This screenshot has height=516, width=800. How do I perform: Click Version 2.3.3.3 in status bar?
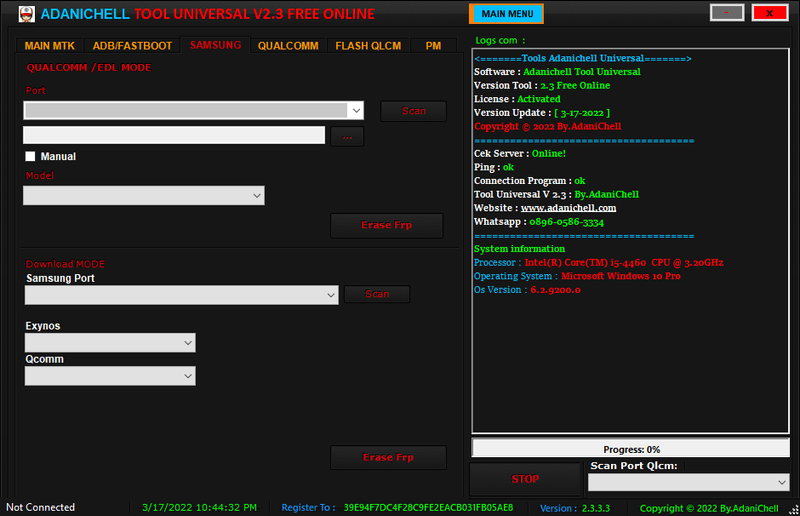574,508
